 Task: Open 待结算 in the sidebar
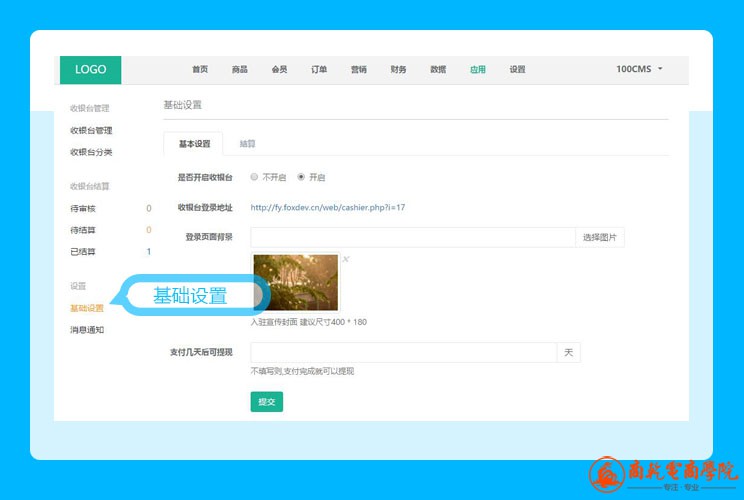click(x=83, y=230)
